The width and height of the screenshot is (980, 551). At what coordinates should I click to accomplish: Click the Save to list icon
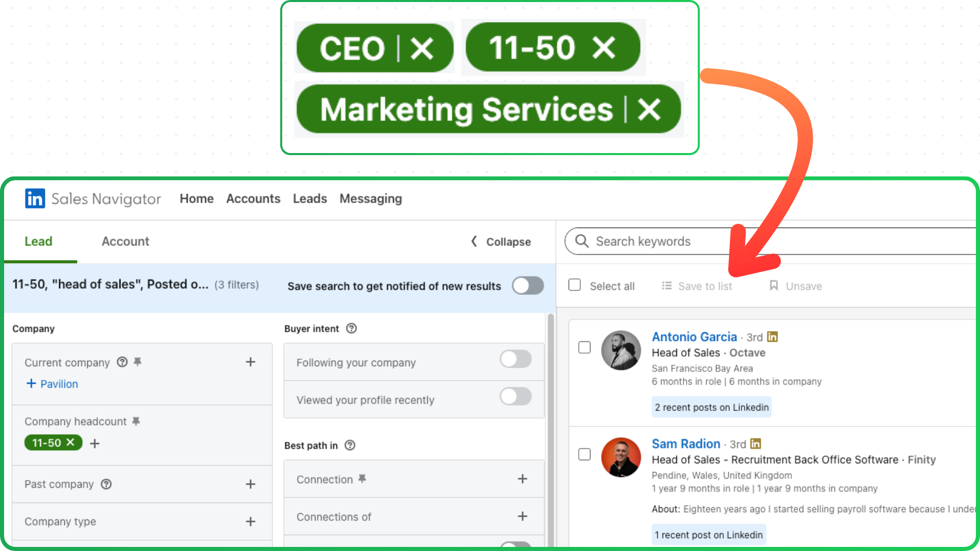[x=667, y=286]
